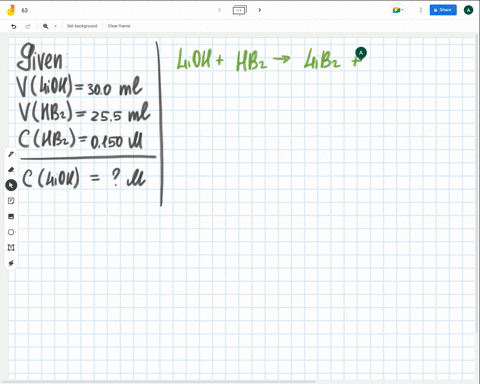480x384 pixels.
Task: Select the Pen tool
Action: 11,154
